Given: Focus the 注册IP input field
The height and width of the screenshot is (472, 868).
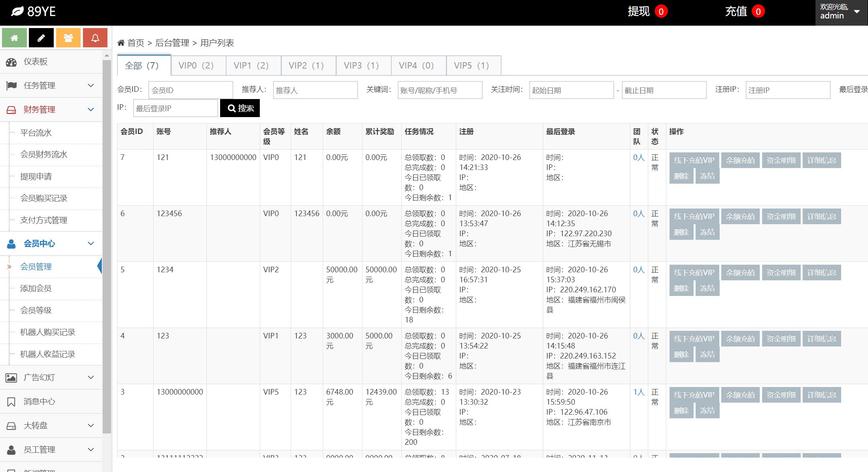Looking at the screenshot, I should point(788,90).
